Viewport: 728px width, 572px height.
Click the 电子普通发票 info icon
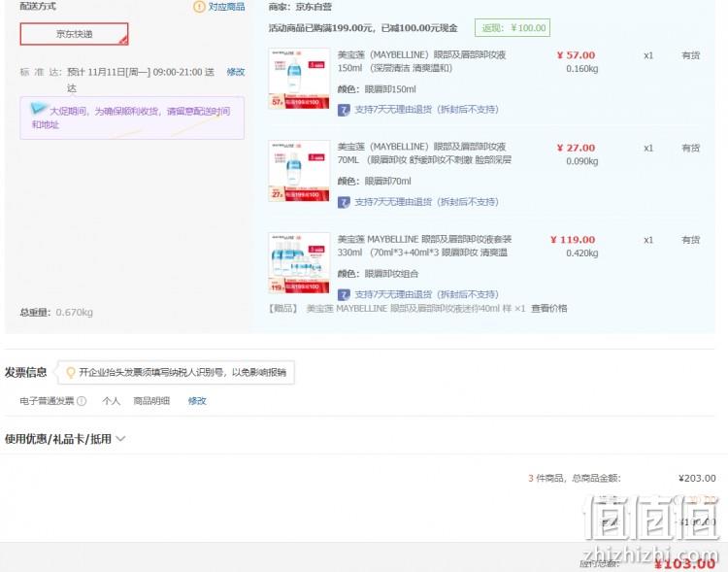[x=82, y=401]
